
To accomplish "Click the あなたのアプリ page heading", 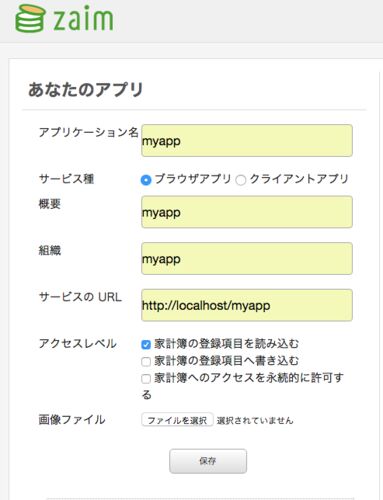I will point(86,90).
